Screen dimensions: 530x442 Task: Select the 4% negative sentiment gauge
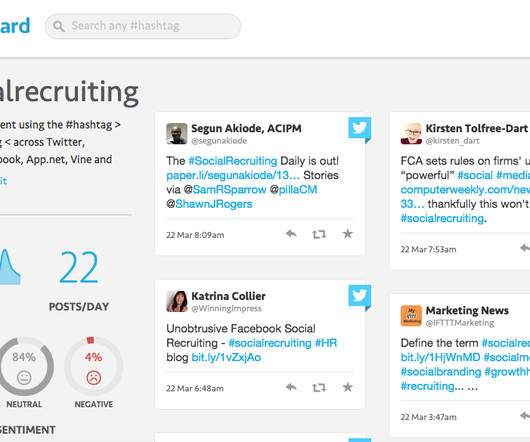tap(94, 365)
